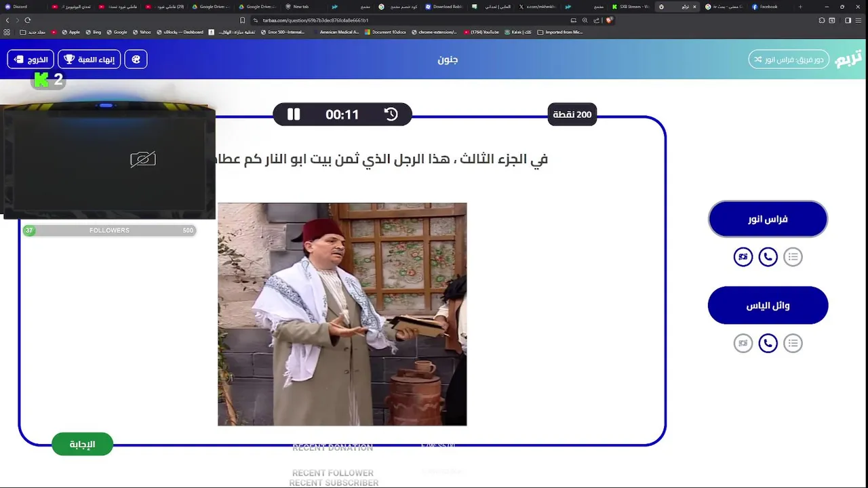Click the browser forward arrow

(x=18, y=20)
